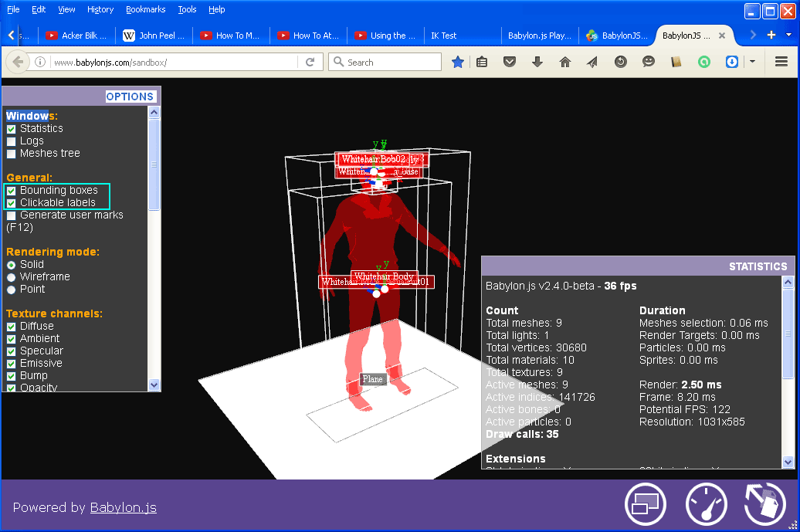Click the bookmark star icon

tap(458, 63)
